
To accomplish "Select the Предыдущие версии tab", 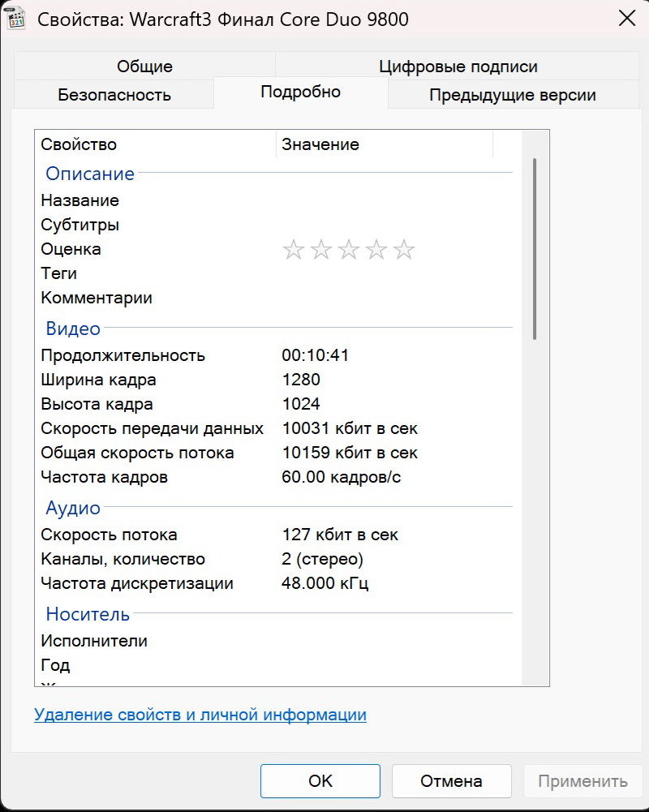I will 512,95.
